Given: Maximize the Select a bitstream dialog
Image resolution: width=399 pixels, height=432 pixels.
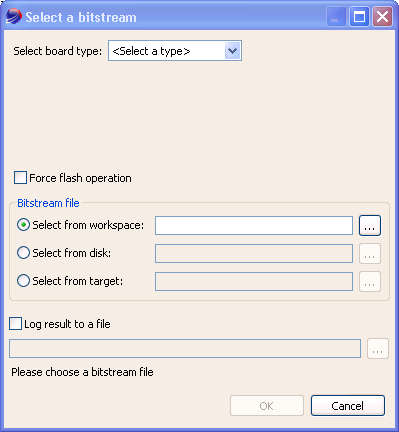Looking at the screenshot, I should tap(359, 17).
